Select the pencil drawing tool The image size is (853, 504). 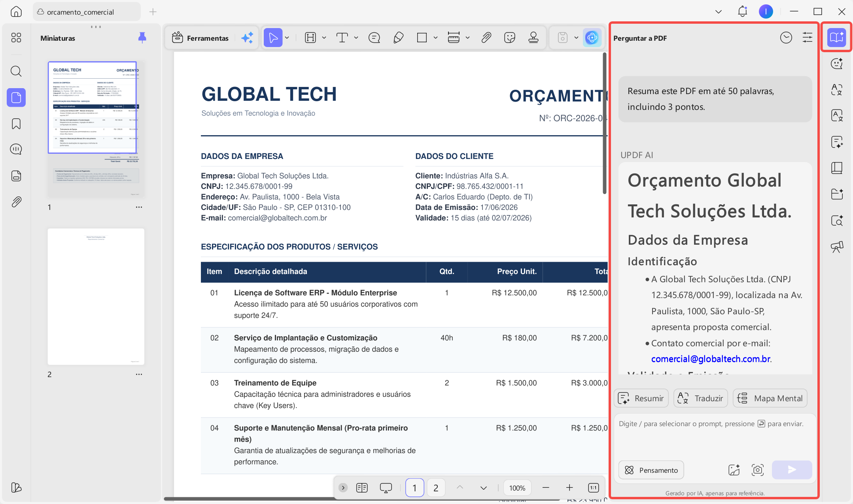pos(398,38)
